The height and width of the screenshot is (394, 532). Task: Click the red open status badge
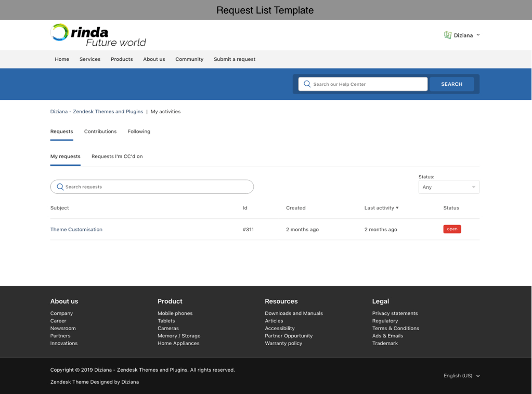(452, 229)
